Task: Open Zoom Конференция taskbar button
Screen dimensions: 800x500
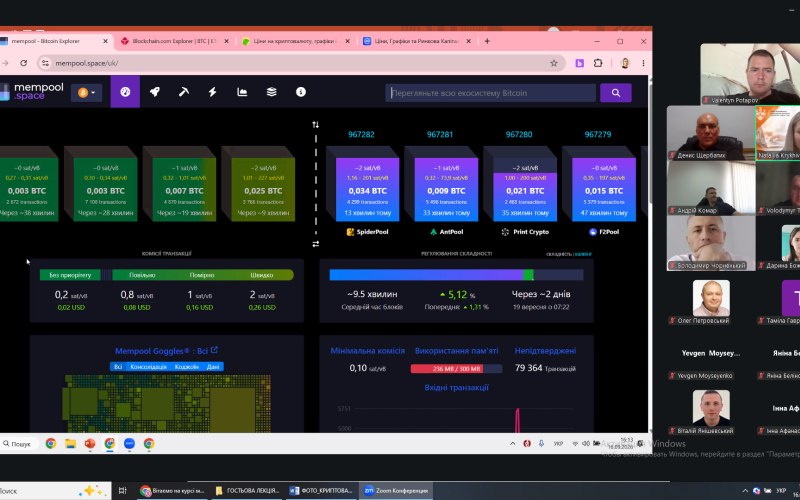Action: (x=396, y=491)
